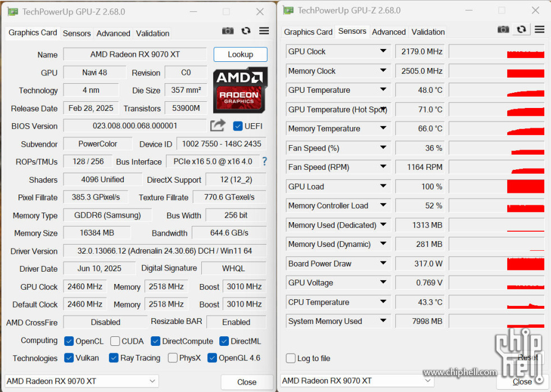The width and height of the screenshot is (551, 392).
Task: Expand the GPU Temperature sensor dropdown
Action: 383,90
